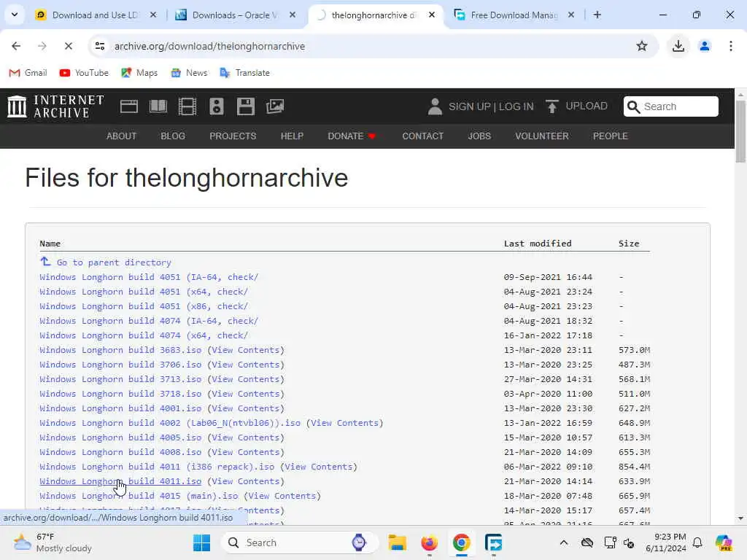Open News bookmark

(x=189, y=73)
